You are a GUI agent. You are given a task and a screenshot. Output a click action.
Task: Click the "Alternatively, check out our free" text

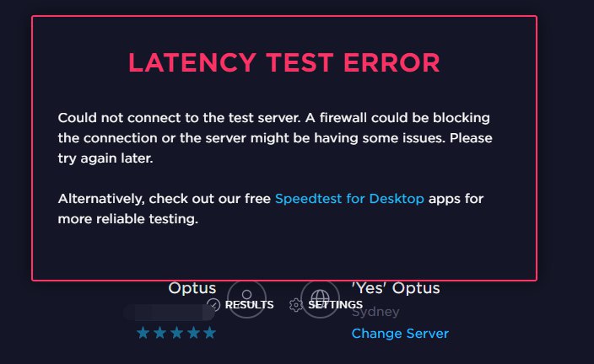point(165,200)
